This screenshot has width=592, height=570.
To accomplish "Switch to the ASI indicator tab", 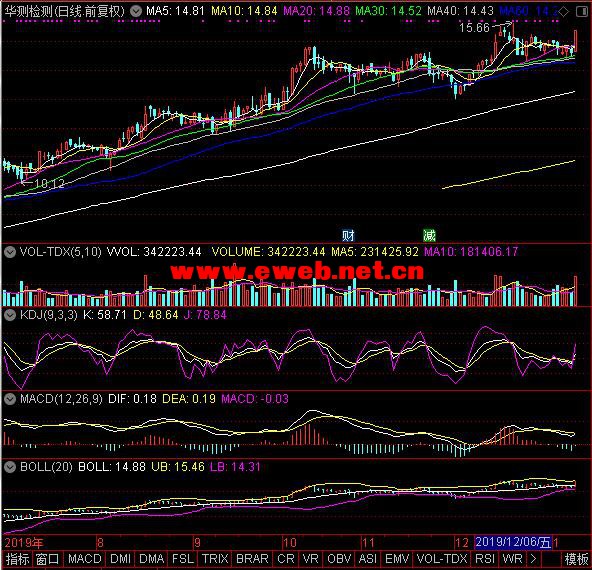I will pyautogui.click(x=367, y=559).
